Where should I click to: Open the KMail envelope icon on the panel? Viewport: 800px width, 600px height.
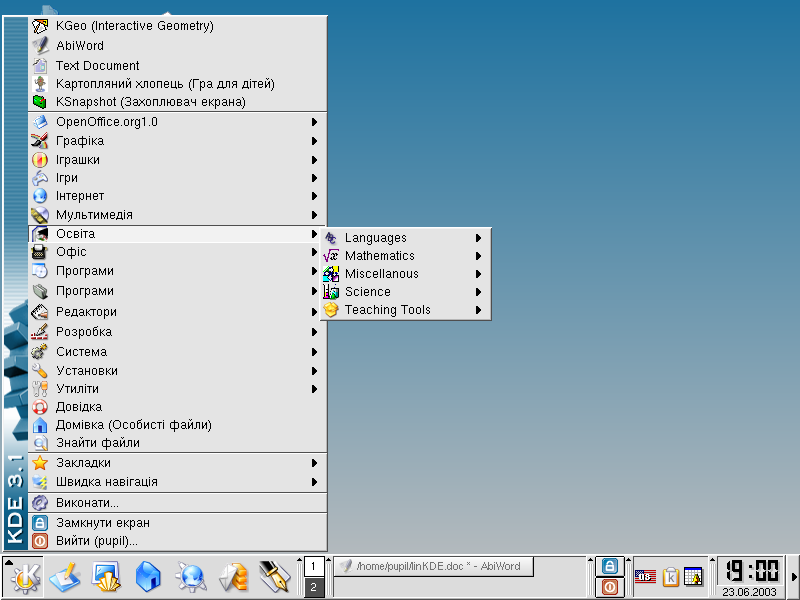[233, 577]
